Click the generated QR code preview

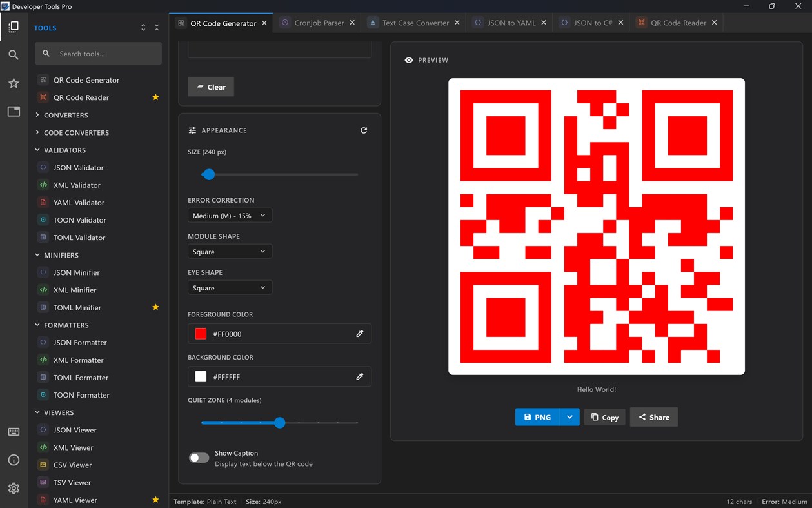coord(597,227)
